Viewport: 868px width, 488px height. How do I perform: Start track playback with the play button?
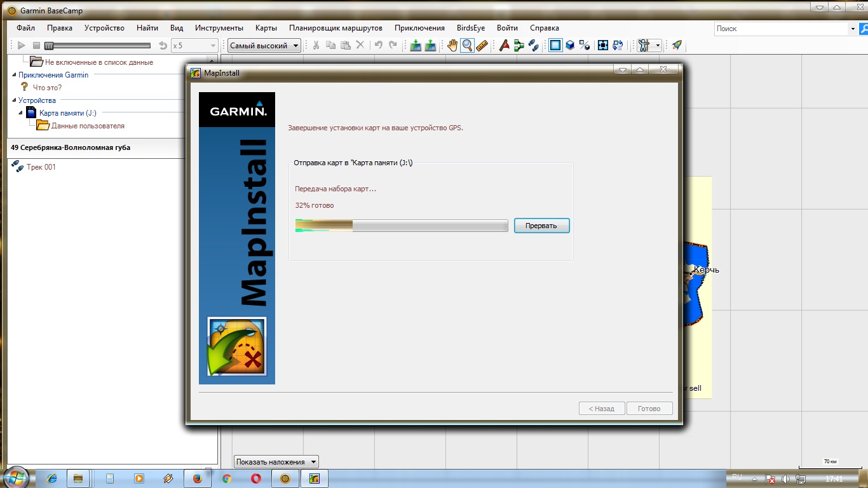[x=21, y=45]
